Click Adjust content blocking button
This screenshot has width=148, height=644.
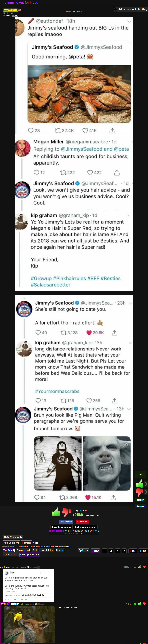pyautogui.click(x=130, y=10)
